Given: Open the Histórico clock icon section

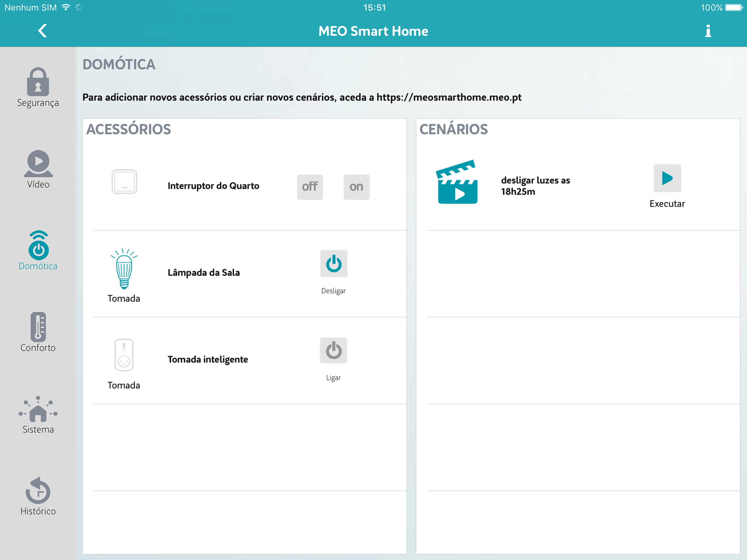Looking at the screenshot, I should (38, 495).
